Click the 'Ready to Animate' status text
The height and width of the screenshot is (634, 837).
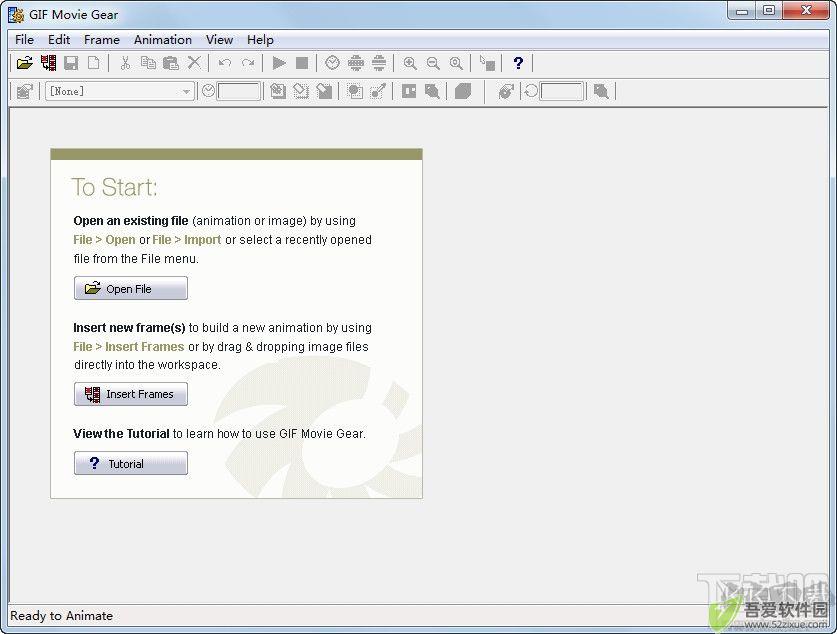pyautogui.click(x=61, y=615)
